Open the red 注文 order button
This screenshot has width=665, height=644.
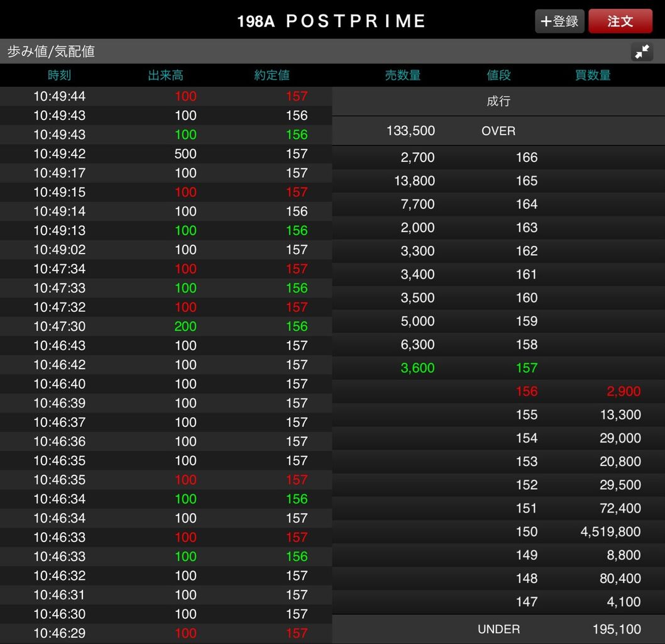point(620,21)
